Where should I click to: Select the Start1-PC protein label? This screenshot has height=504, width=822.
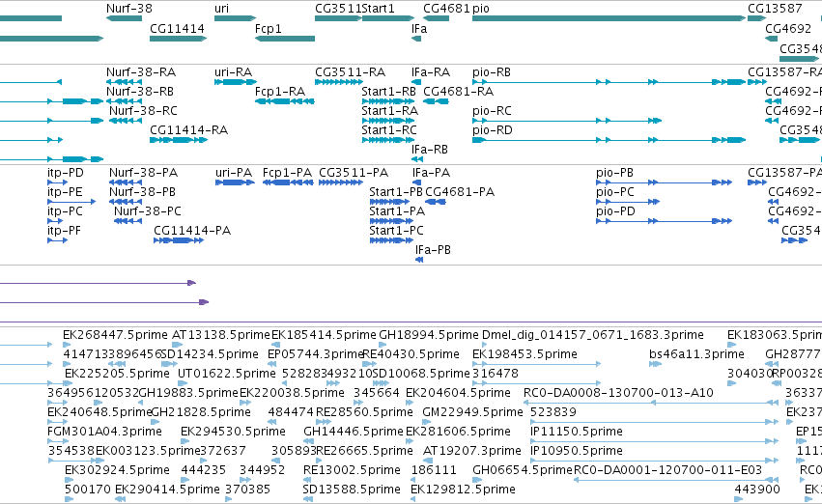tap(396, 231)
